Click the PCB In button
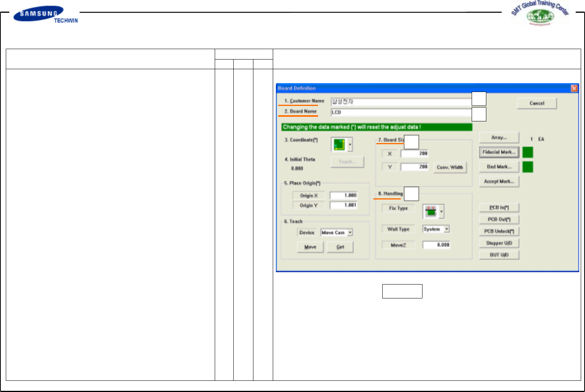 click(x=499, y=208)
